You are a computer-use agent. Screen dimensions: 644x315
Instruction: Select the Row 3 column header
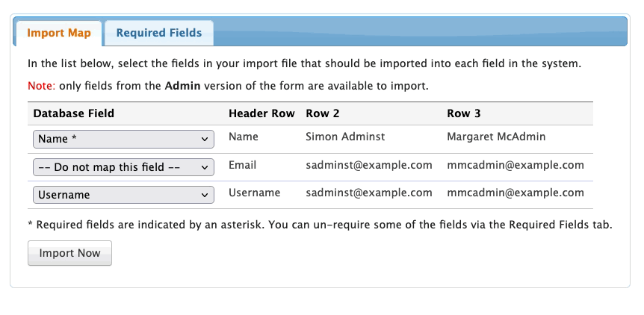(x=463, y=113)
